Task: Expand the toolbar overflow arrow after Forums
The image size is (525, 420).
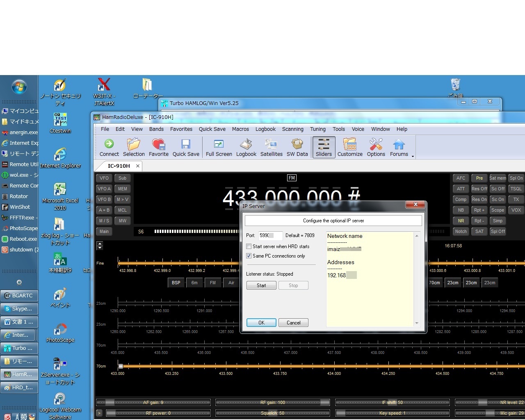Action: 413,157
